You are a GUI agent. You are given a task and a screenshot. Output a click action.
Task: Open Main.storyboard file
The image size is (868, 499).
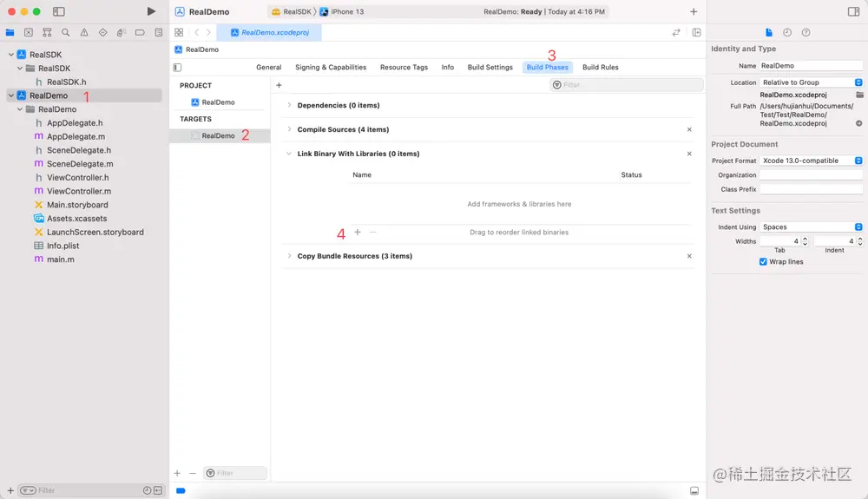click(x=77, y=205)
